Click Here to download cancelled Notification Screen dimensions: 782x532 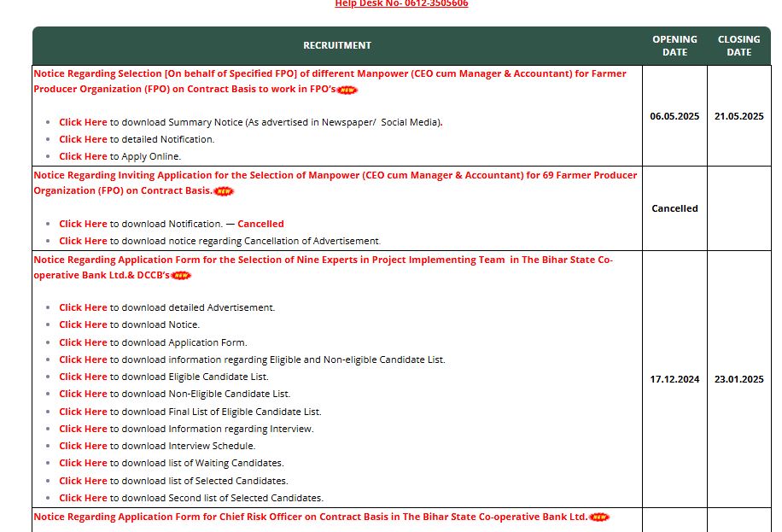pos(83,224)
